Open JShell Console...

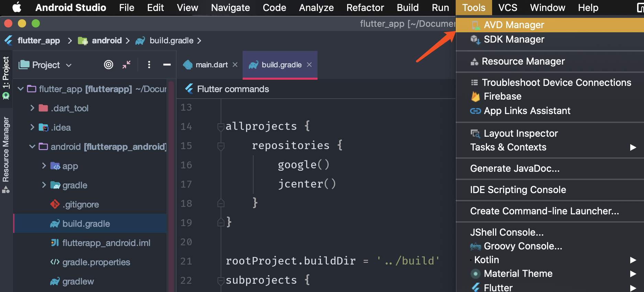pos(550,232)
